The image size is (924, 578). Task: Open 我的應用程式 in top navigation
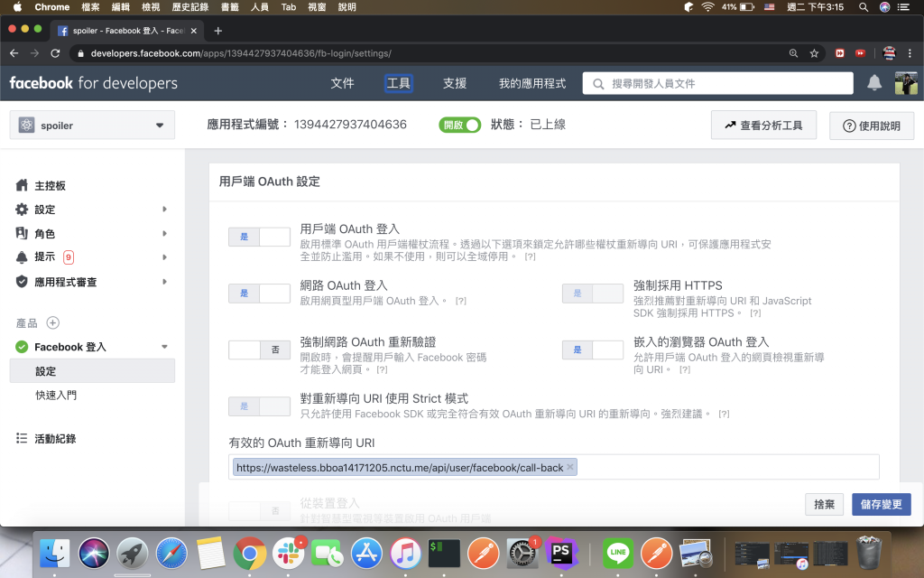click(532, 83)
